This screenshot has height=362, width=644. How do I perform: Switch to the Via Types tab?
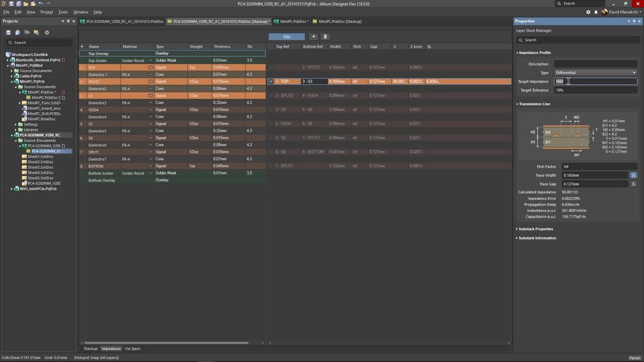(132, 348)
